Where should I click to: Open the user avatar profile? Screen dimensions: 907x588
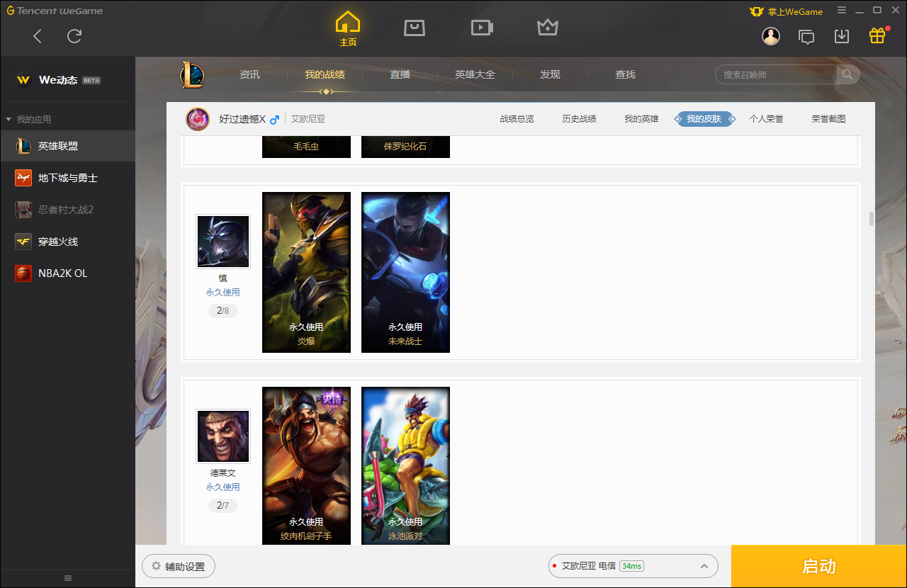tap(771, 36)
